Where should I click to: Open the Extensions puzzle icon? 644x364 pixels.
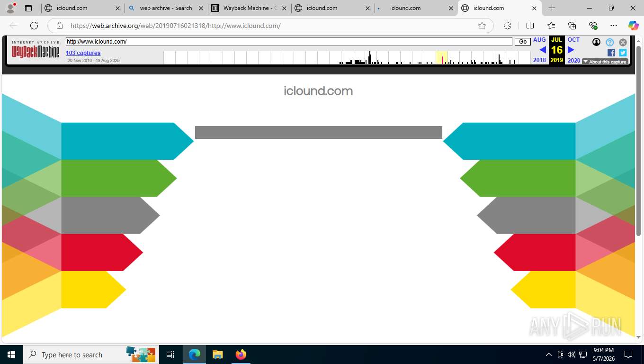pos(507,26)
